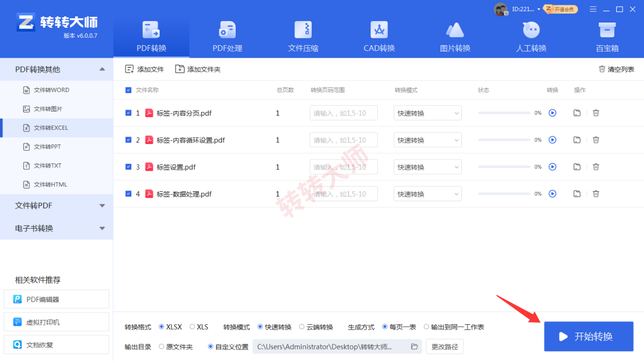Viewport: 644px width, 361px height.
Task: Open the hamburger menu in title bar
Action: 593,9
